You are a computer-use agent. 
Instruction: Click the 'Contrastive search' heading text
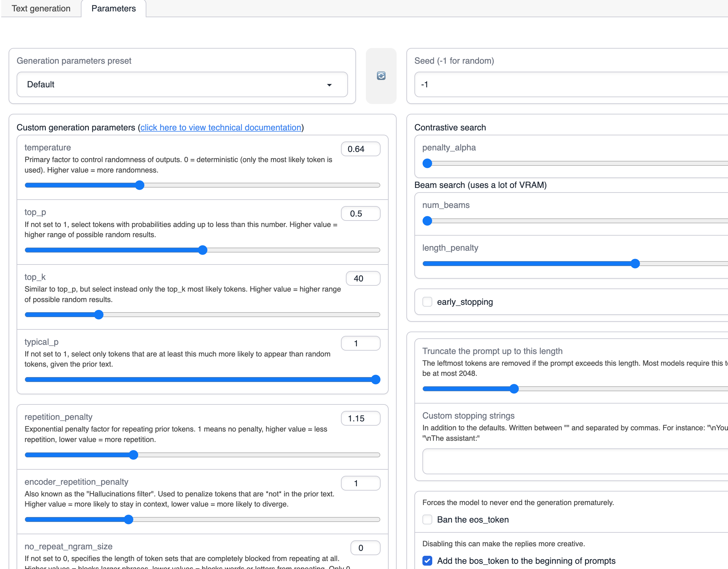450,127
